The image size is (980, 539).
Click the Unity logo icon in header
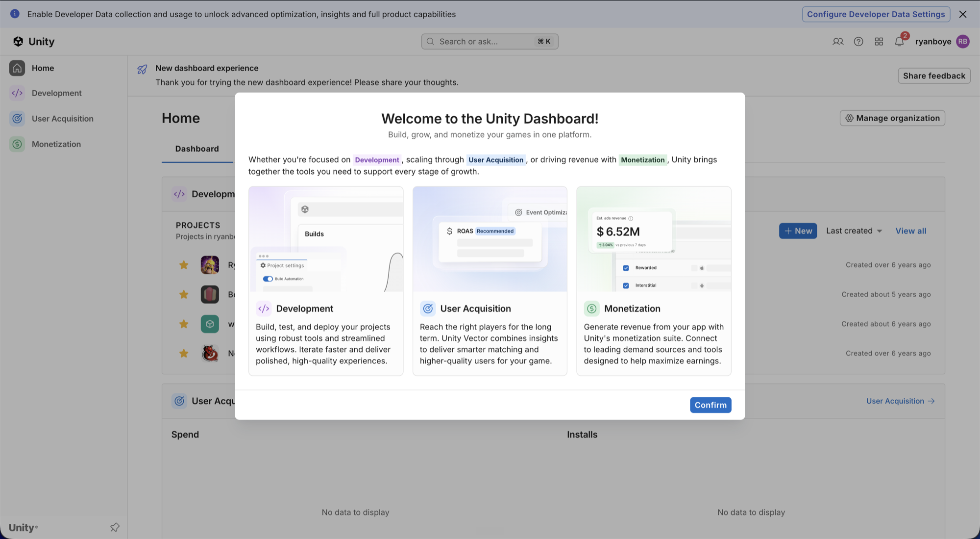point(18,42)
